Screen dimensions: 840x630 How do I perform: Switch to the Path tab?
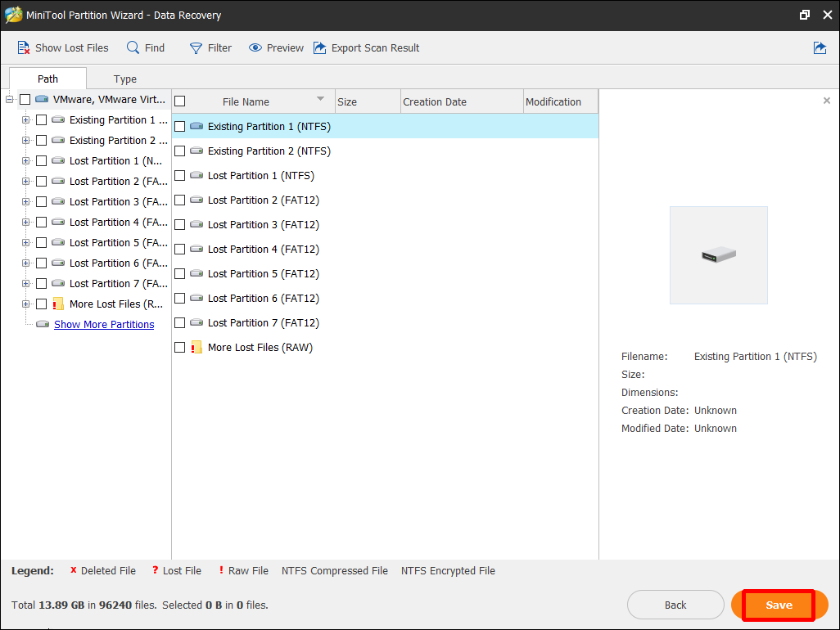47,79
